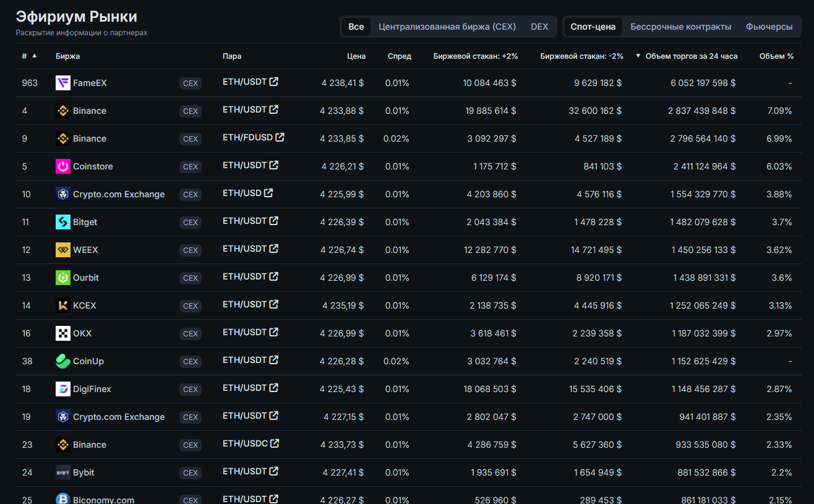Click the WEEX exchange logo
The height and width of the screenshot is (504, 814).
[x=63, y=250]
